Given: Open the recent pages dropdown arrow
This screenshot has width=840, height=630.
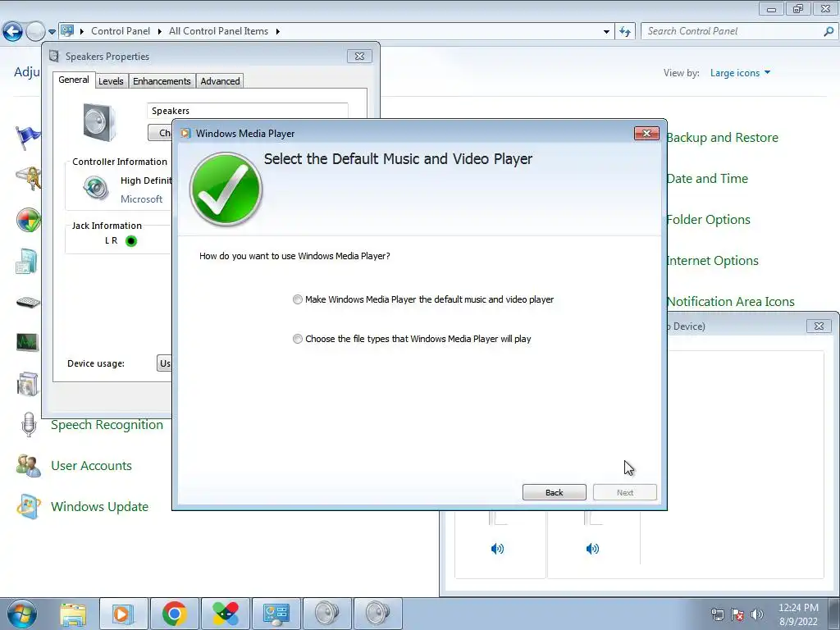Looking at the screenshot, I should point(52,32).
